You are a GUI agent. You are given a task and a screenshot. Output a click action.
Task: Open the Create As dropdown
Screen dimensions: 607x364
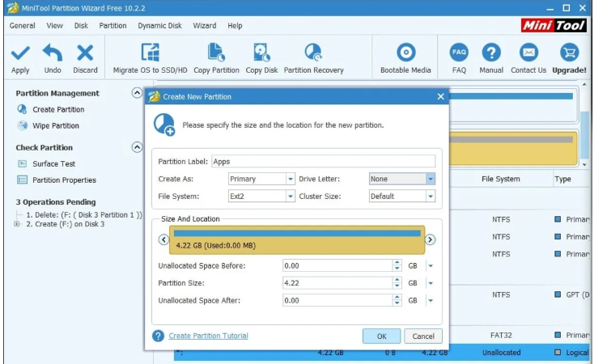(x=291, y=179)
